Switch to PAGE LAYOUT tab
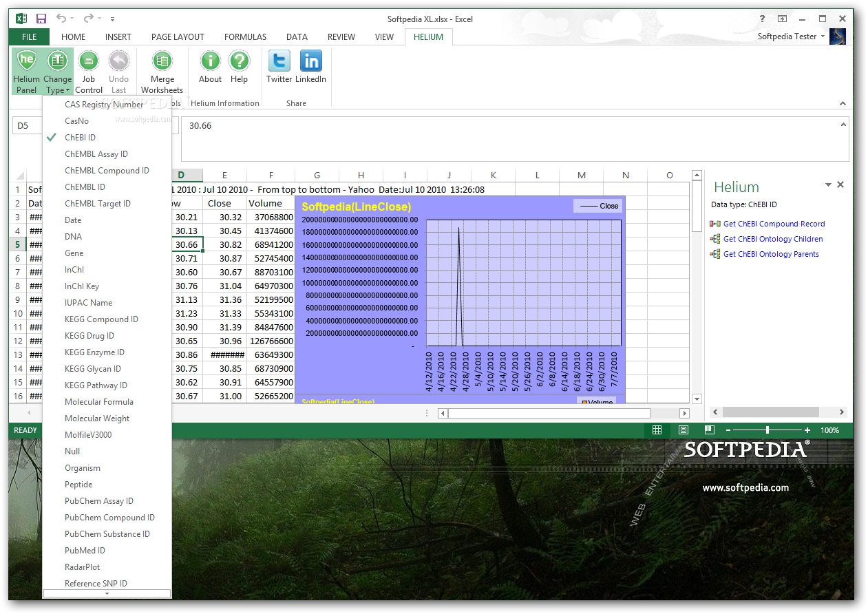The image size is (868, 614). (178, 37)
